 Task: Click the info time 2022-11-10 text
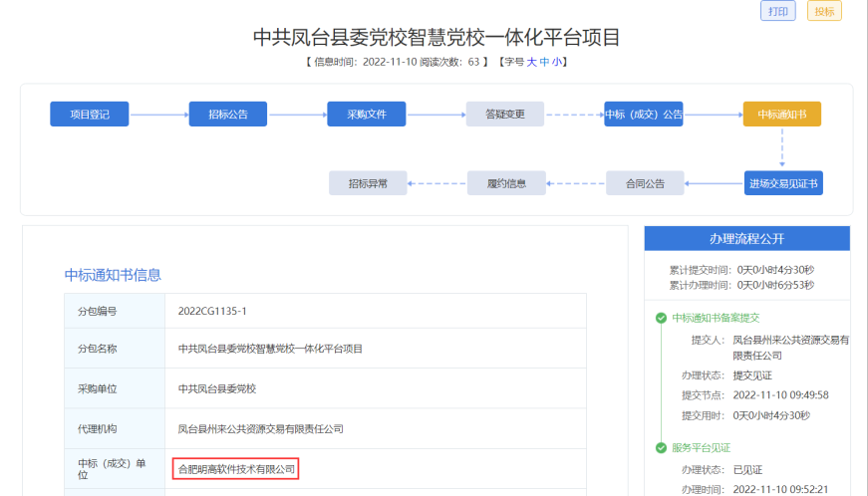390,62
